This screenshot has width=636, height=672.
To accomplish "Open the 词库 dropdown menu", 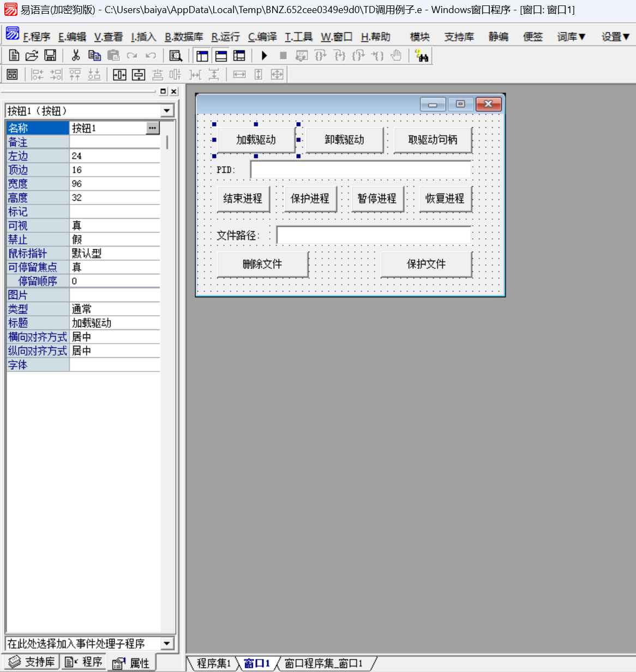I will [x=571, y=36].
